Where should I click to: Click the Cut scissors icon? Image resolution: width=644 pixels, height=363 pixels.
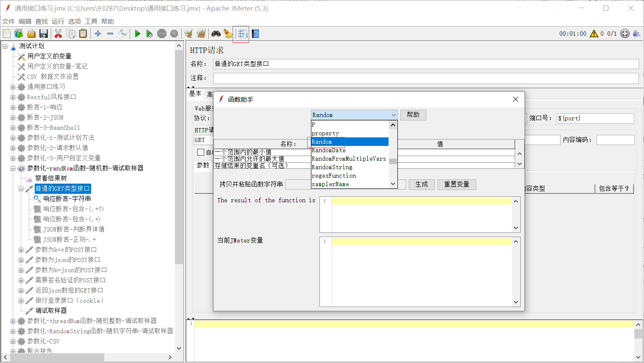coord(58,34)
